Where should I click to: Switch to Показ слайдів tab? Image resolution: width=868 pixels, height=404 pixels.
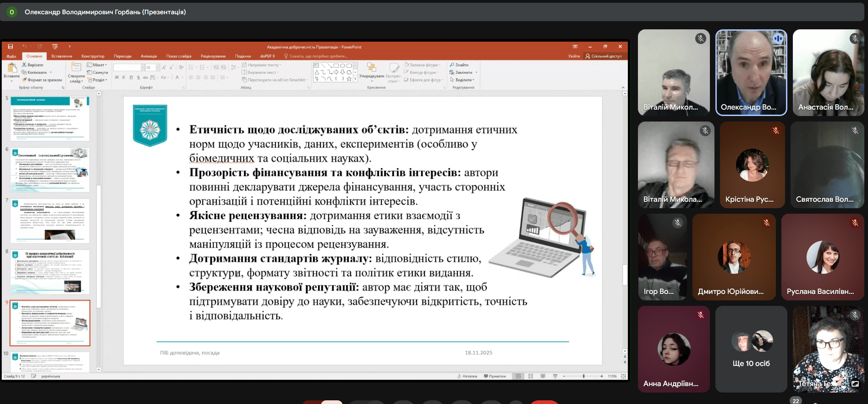coord(179,56)
